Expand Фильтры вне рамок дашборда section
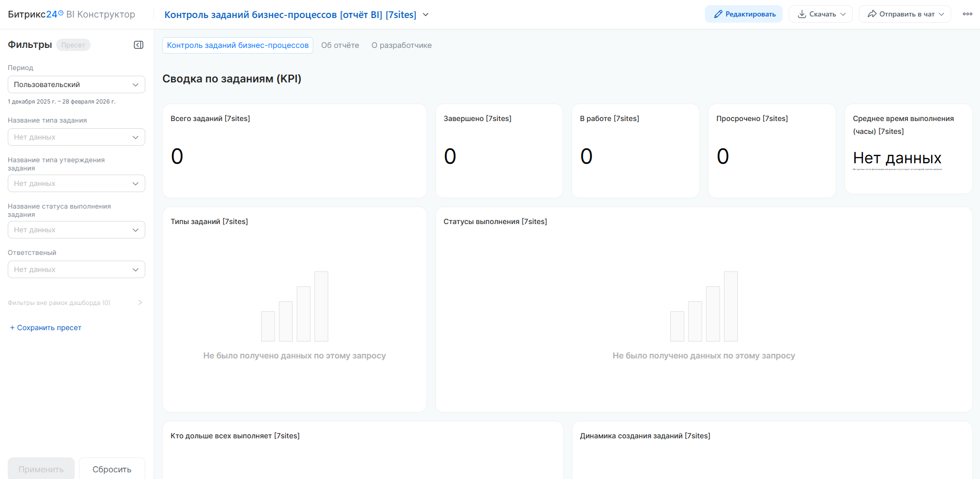Screen dimensions: 980x479 click(75, 303)
